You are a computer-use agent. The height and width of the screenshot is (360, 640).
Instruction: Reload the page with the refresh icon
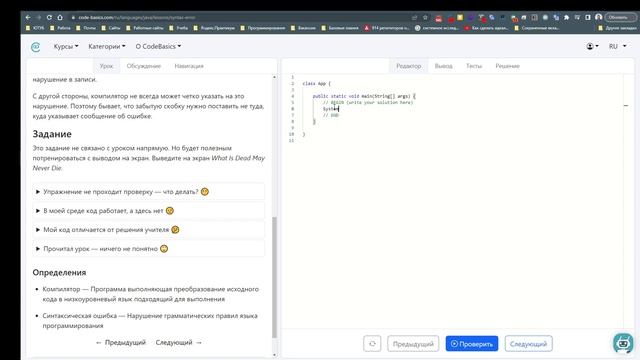point(49,18)
